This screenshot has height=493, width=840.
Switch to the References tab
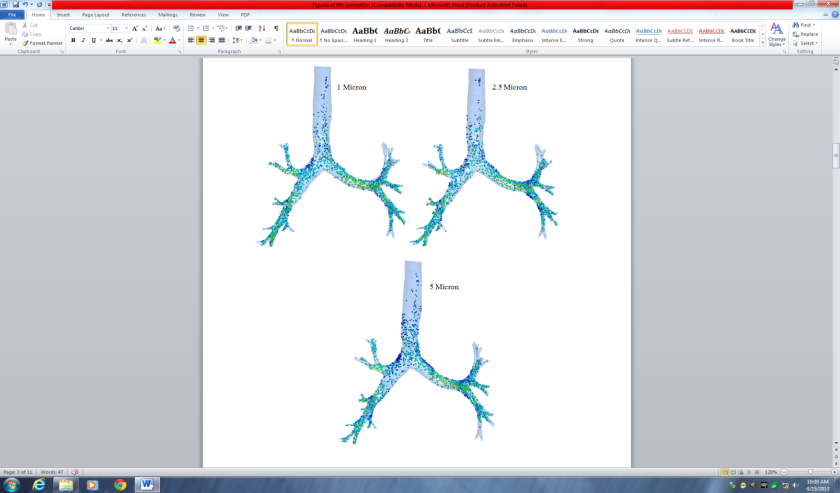[x=133, y=15]
